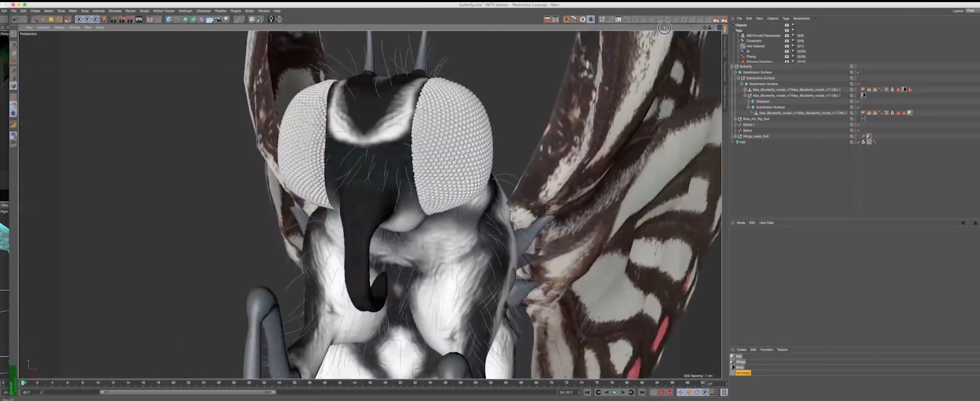The image size is (980, 401).
Task: Select the highlighted hair material in Material Manager
Action: click(743, 373)
